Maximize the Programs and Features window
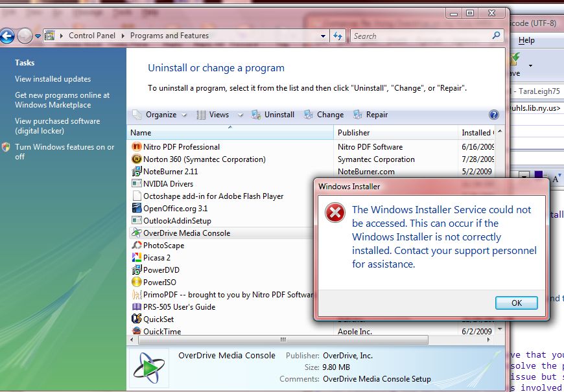Viewport: 564px width, 392px height. (x=470, y=14)
